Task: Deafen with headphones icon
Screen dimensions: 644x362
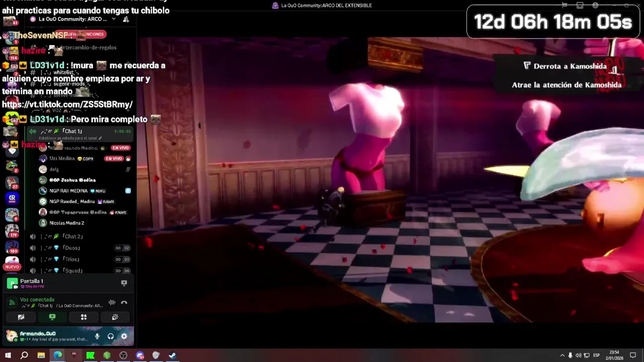Action: (111, 336)
